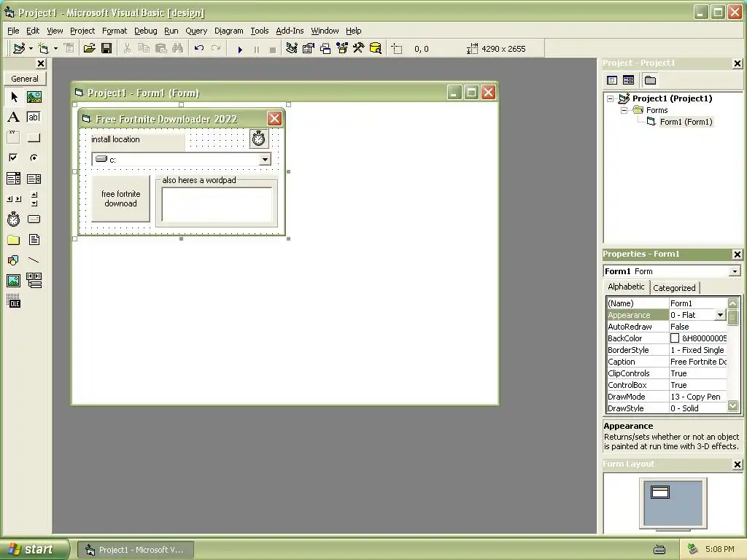Open the Data View Window toolbar icon
This screenshot has height=560, width=747.
376,48
